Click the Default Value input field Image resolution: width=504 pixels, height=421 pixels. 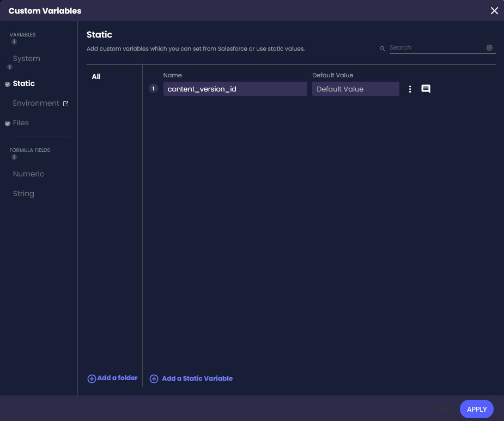coord(355,89)
